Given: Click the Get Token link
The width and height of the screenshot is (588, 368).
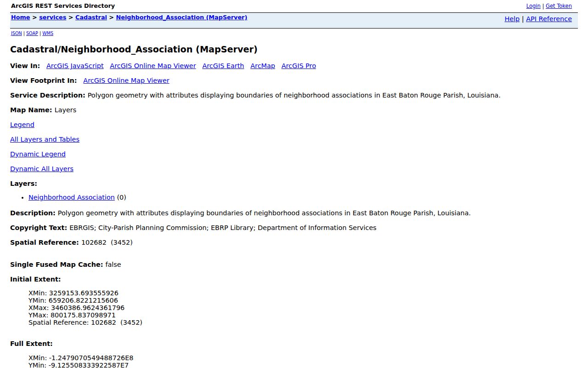Looking at the screenshot, I should 559,6.
